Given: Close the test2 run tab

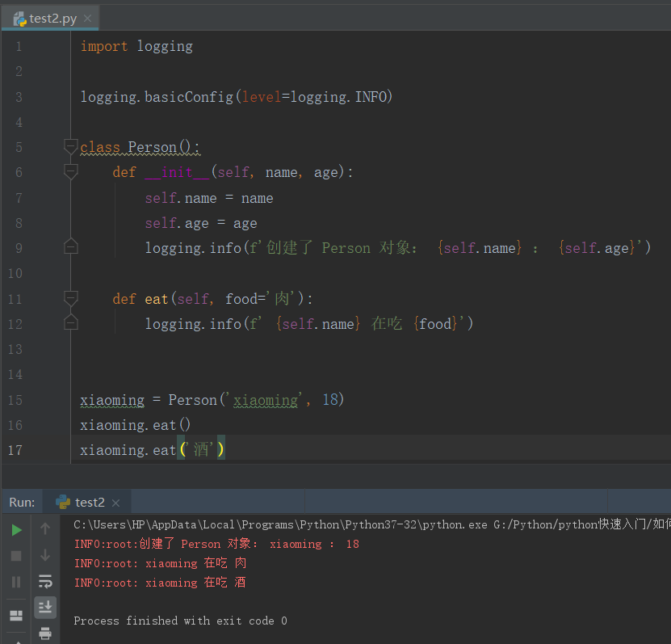Looking at the screenshot, I should (115, 503).
